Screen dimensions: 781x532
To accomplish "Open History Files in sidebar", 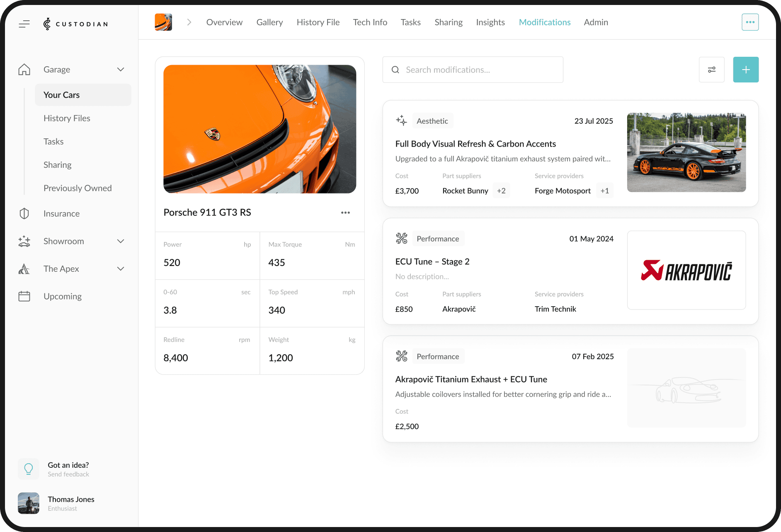I will pyautogui.click(x=67, y=118).
